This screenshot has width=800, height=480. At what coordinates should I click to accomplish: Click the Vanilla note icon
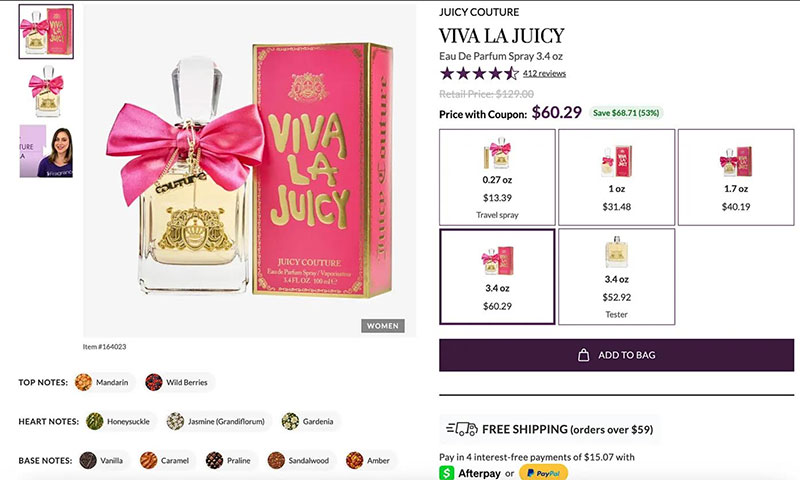click(x=88, y=460)
